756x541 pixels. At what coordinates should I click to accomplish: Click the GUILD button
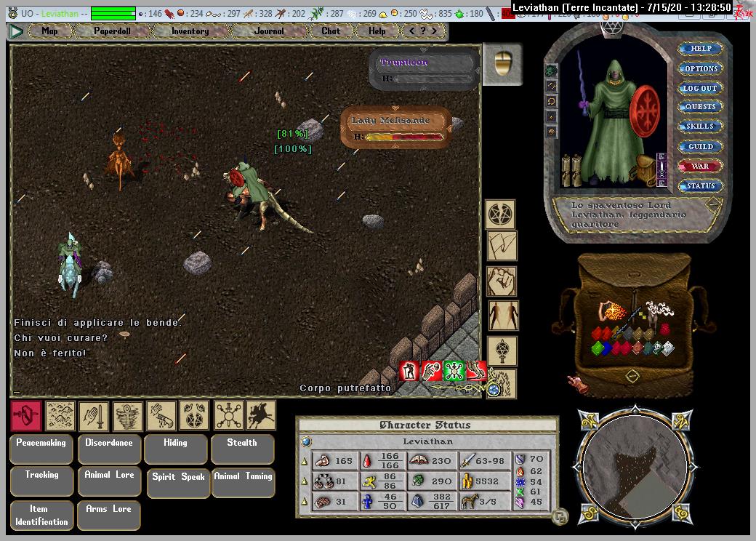click(x=701, y=147)
